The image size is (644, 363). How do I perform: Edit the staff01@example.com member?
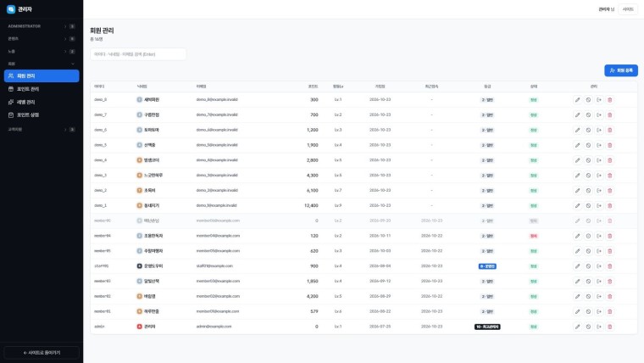(x=577, y=266)
